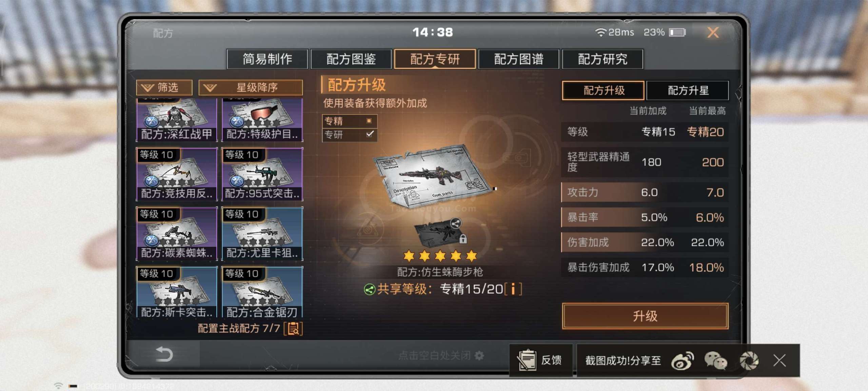Share screenshot to Weibo
Screen dimensions: 868x391
682,360
